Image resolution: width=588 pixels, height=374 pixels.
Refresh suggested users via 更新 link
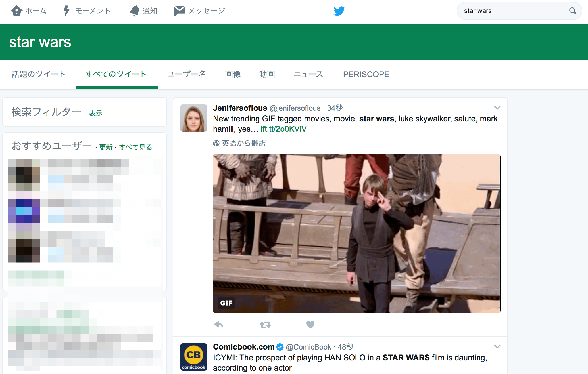pos(106,147)
